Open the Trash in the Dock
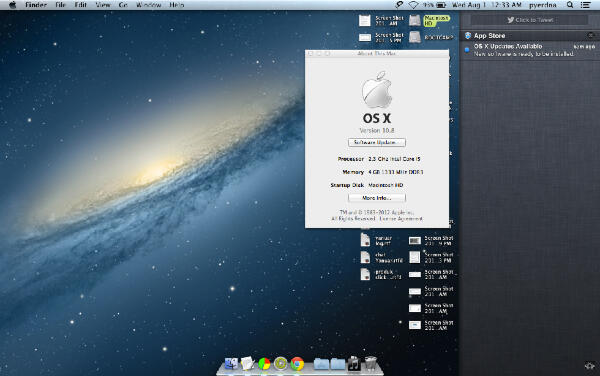This screenshot has height=376, width=600. pyautogui.click(x=370, y=363)
